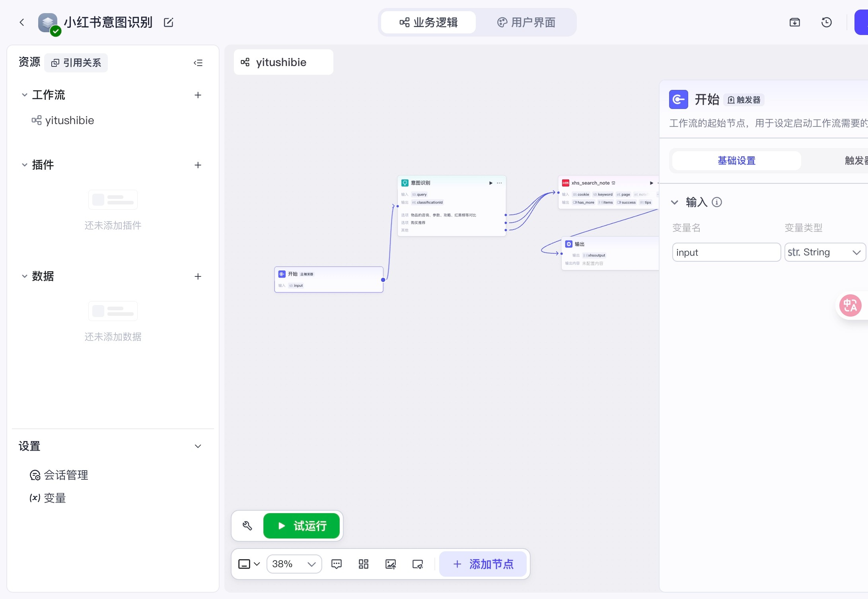This screenshot has height=599, width=868.
Task: Click the auto-layout grid toolbar icon
Action: (x=364, y=564)
